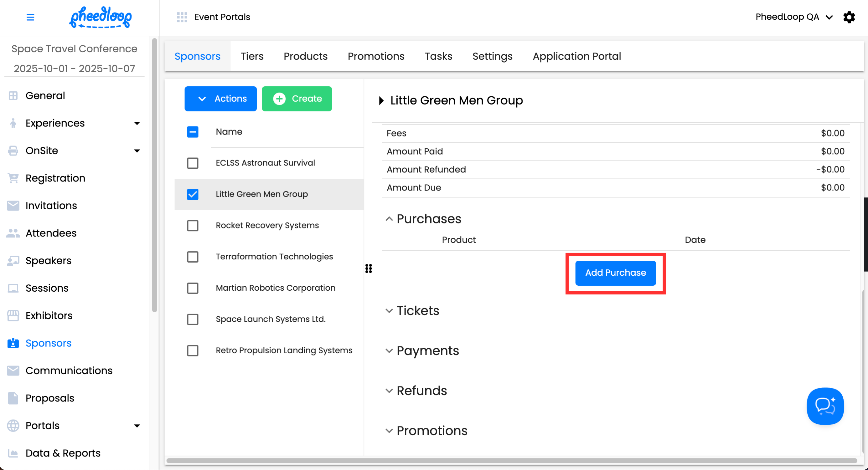Open Exhibitors from the sidebar
Image resolution: width=868 pixels, height=470 pixels.
point(49,315)
